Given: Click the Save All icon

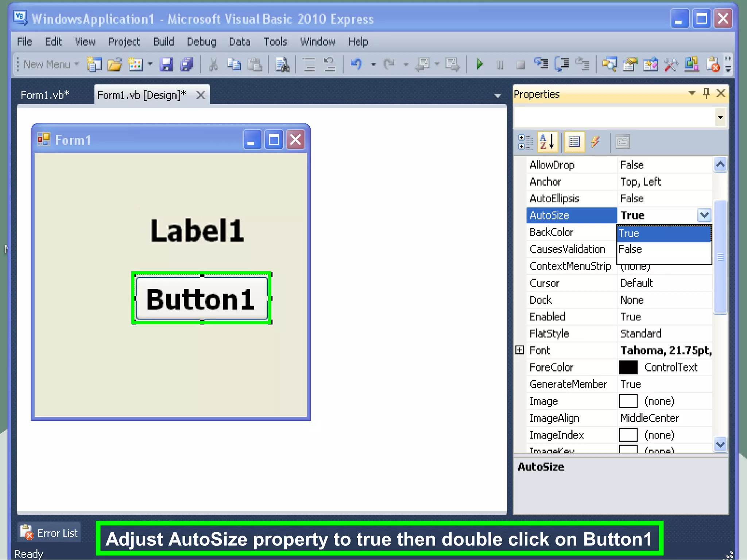Looking at the screenshot, I should pyautogui.click(x=187, y=65).
